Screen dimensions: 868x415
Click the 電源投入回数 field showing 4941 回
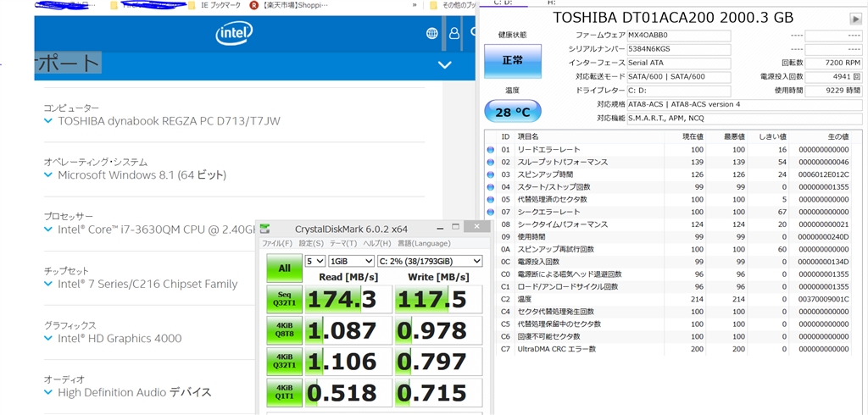coord(833,77)
